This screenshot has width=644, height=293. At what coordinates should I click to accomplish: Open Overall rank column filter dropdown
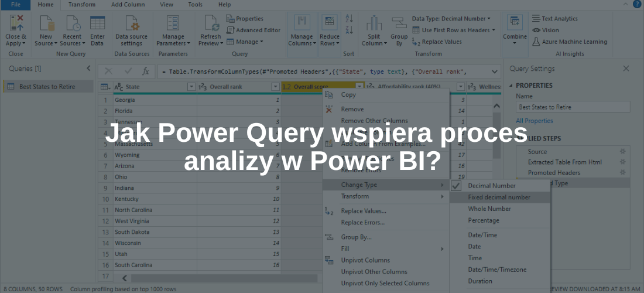pos(275,87)
